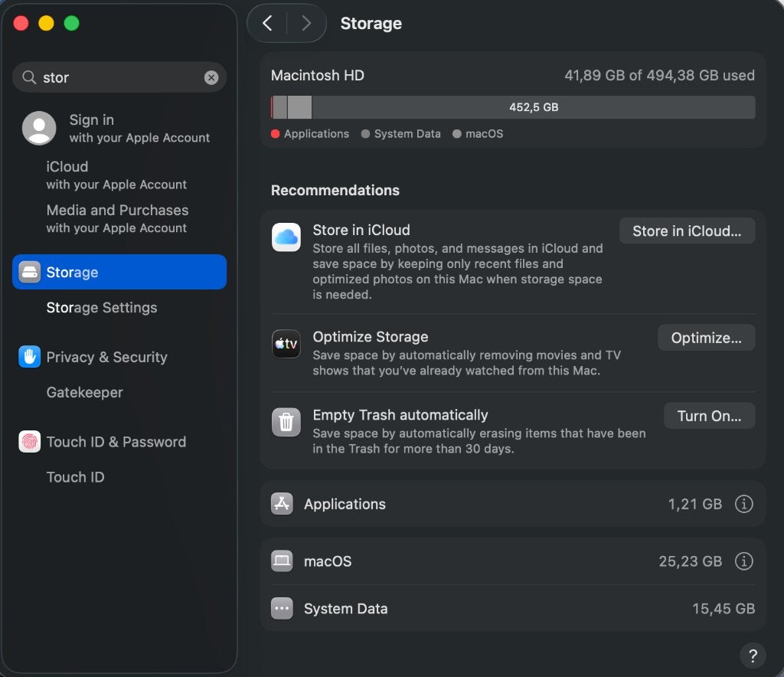Click the red Applications legend dot
This screenshot has height=677, width=784.
[x=275, y=134]
